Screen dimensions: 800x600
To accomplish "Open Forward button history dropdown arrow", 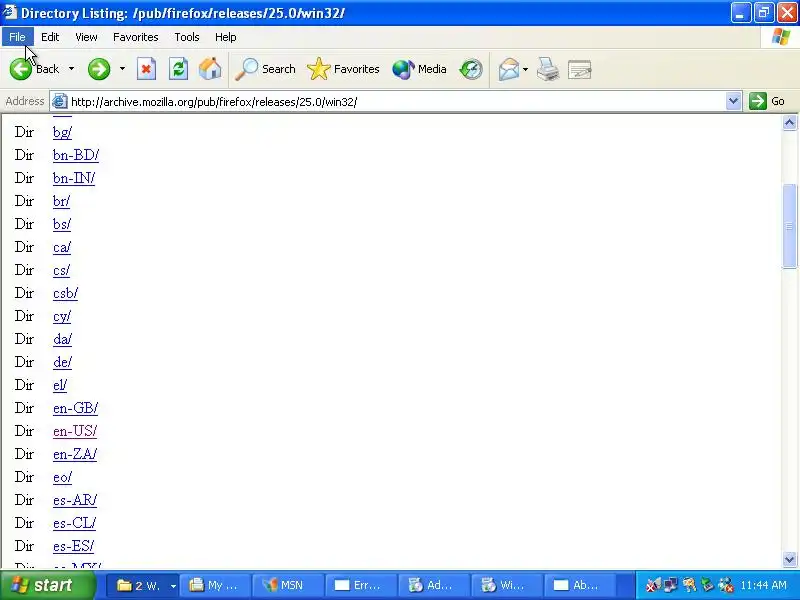I will click(x=122, y=69).
